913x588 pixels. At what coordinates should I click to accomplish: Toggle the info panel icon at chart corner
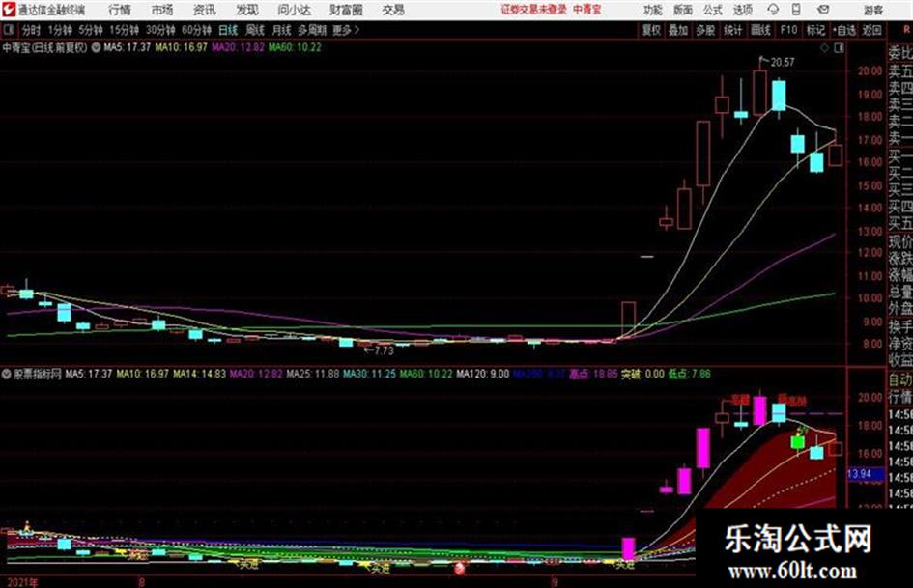pos(839,48)
